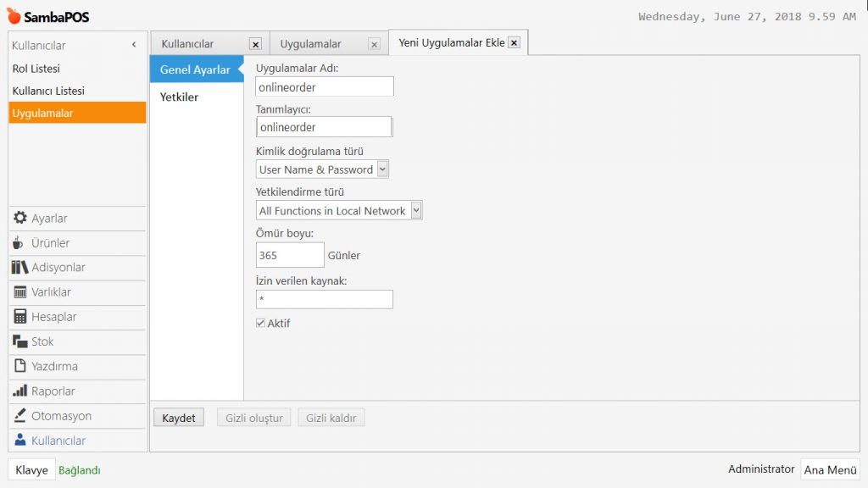The height and width of the screenshot is (488, 868).
Task: Uncheck the Aktif checkbox
Action: (261, 323)
